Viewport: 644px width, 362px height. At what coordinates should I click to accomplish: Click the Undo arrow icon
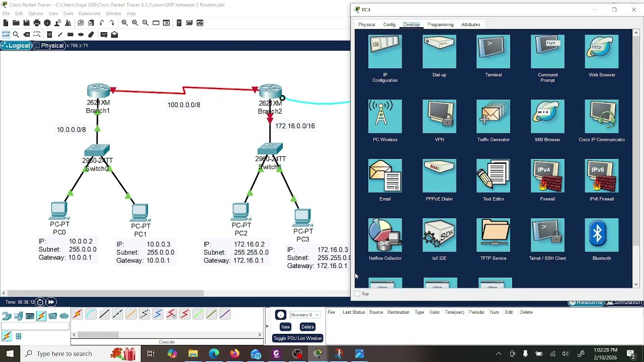point(102,23)
